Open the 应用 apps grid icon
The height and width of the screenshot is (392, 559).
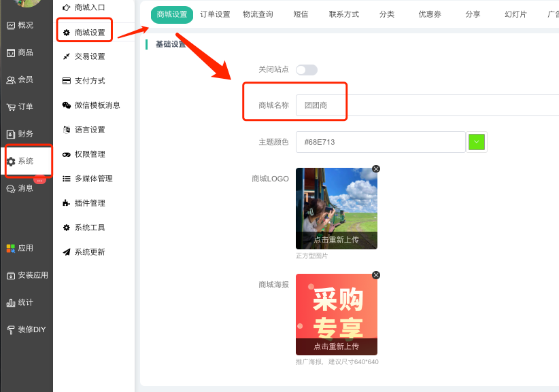11,248
